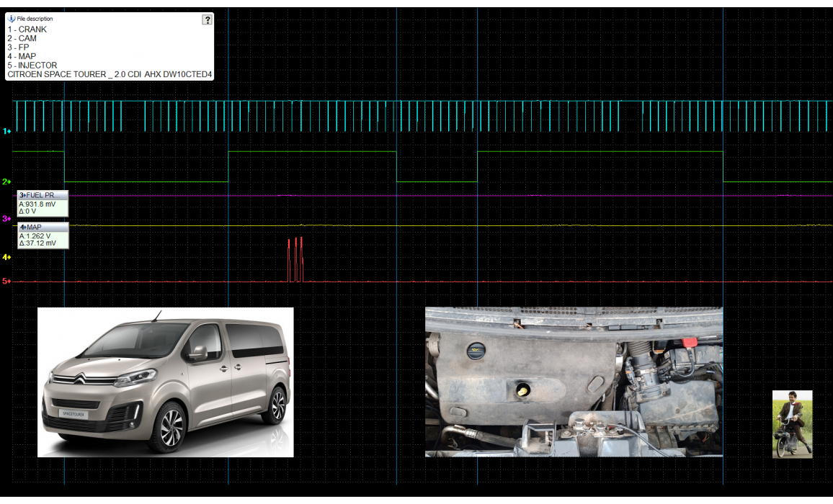The height and width of the screenshot is (504, 833).
Task: Select the yellow channel 4 zero marker
Action: pyautogui.click(x=6, y=256)
